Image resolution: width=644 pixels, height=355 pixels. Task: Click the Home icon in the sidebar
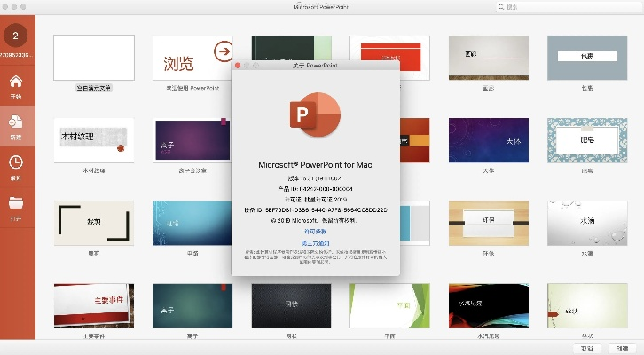pyautogui.click(x=17, y=86)
